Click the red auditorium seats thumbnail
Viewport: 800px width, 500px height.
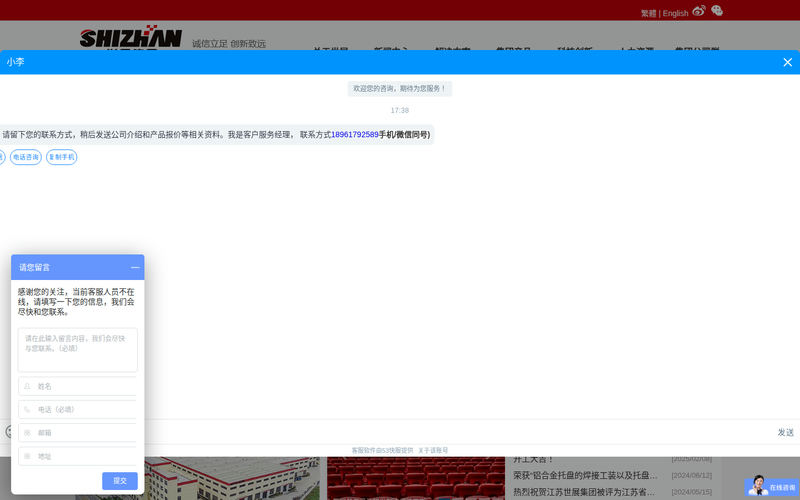coord(416,478)
